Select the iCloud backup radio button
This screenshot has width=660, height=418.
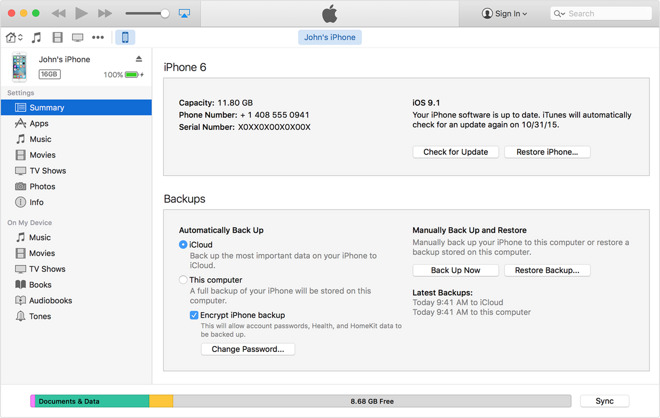[183, 245]
